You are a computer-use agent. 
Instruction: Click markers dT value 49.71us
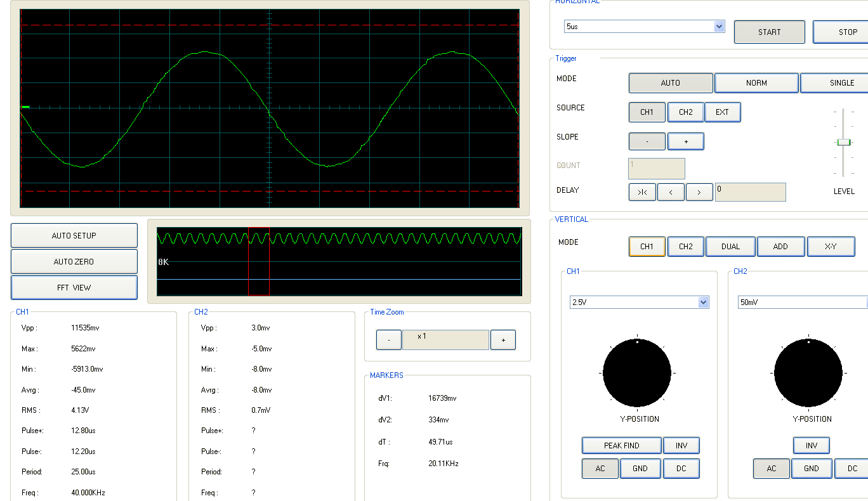(440, 442)
